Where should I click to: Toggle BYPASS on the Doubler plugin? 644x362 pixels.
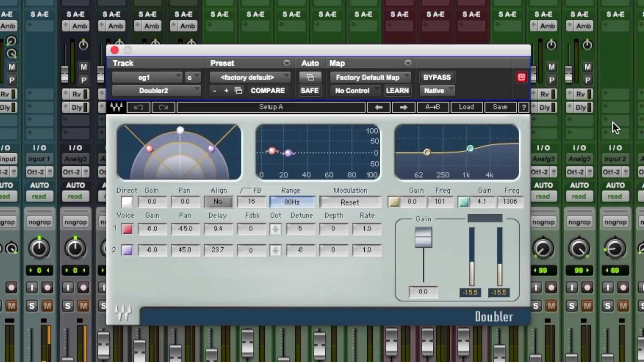tap(437, 77)
